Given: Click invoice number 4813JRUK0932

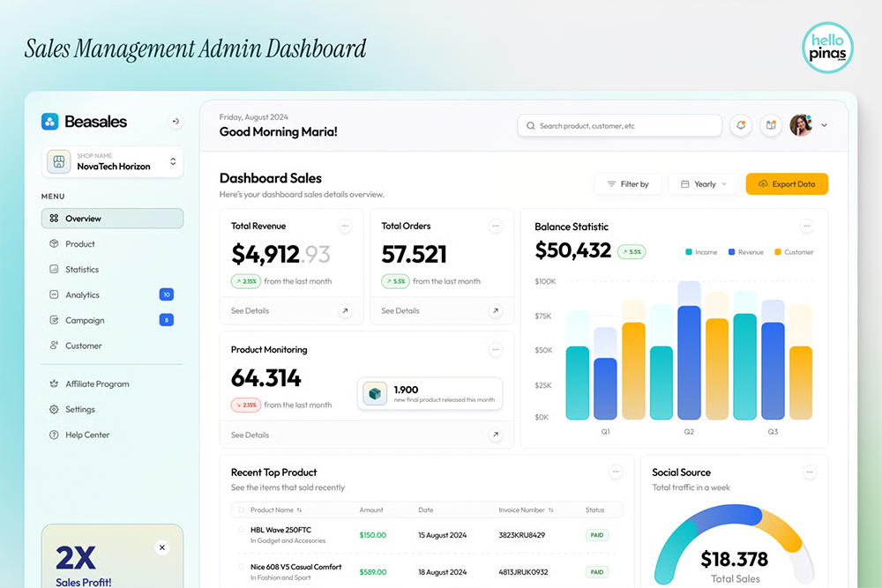Looking at the screenshot, I should (523, 572).
